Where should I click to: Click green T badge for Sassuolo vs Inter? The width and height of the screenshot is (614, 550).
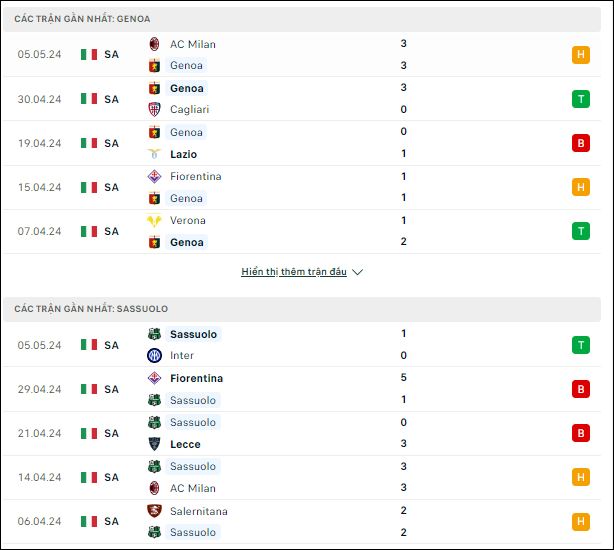581,345
